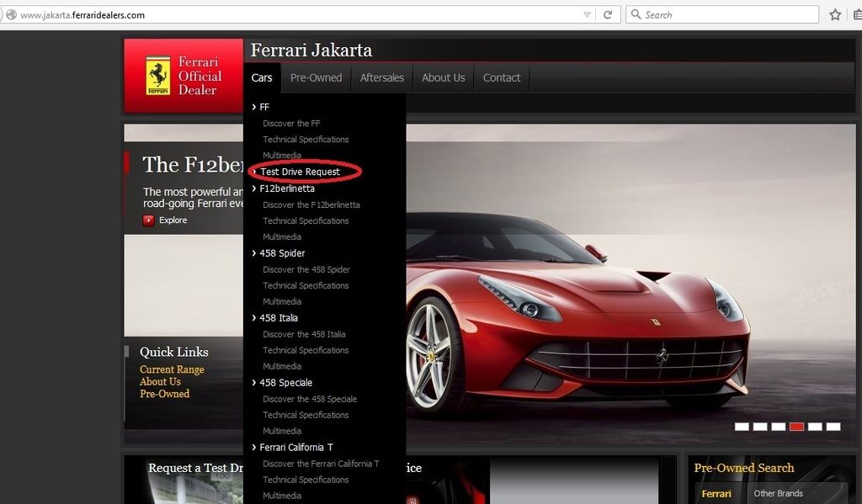The height and width of the screenshot is (504, 862).
Task: Go to the fifth carousel slide indicator
Action: click(815, 427)
